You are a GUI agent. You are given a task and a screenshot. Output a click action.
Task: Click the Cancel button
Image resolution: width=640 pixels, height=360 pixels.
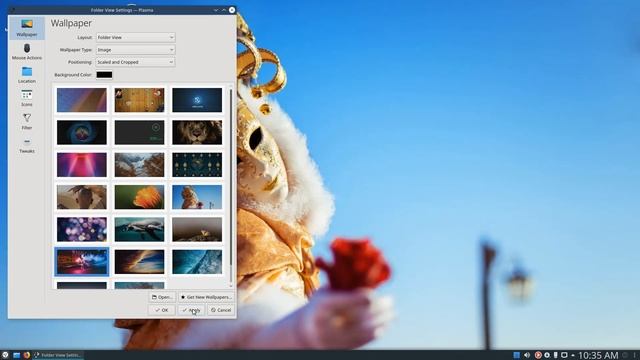(221, 310)
